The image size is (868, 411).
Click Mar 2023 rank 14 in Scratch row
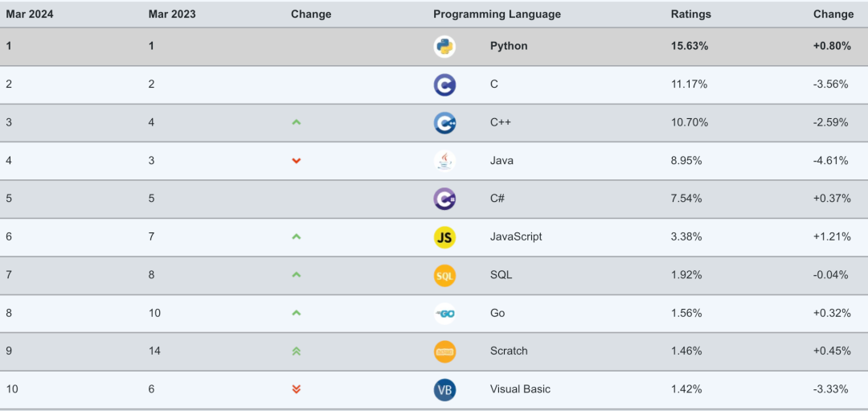click(154, 351)
